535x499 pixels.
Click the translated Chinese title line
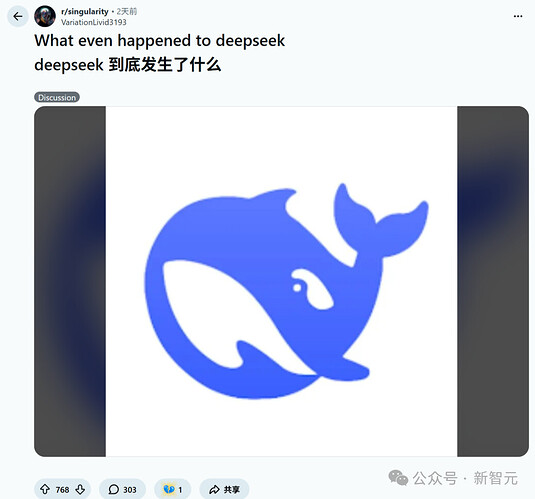tap(128, 65)
